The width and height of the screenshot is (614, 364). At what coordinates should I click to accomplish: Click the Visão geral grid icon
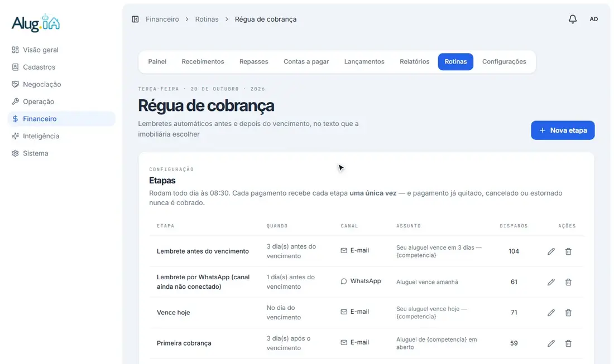15,50
